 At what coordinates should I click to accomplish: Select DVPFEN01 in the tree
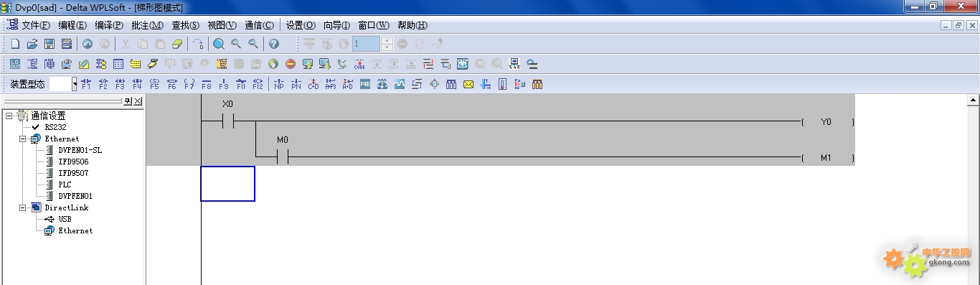click(75, 196)
